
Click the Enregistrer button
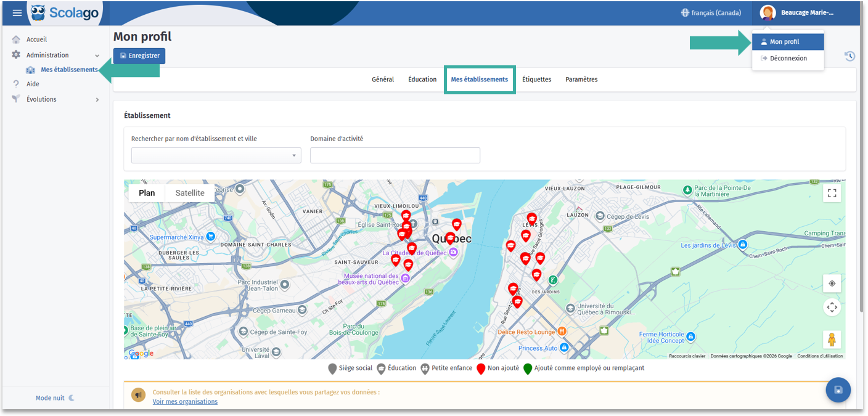[x=139, y=55]
